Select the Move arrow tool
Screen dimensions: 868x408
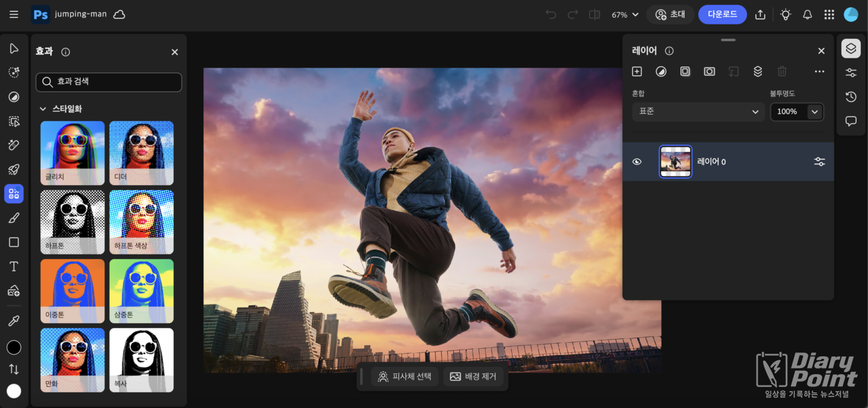click(14, 48)
